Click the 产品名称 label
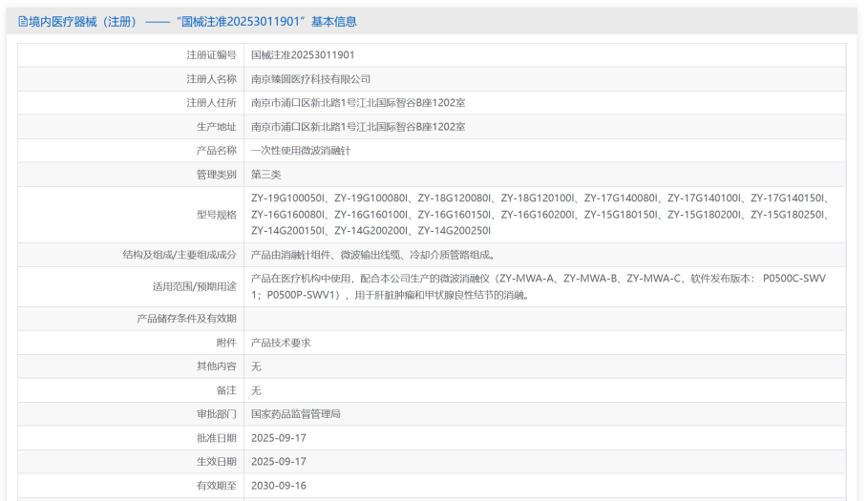 tap(217, 151)
